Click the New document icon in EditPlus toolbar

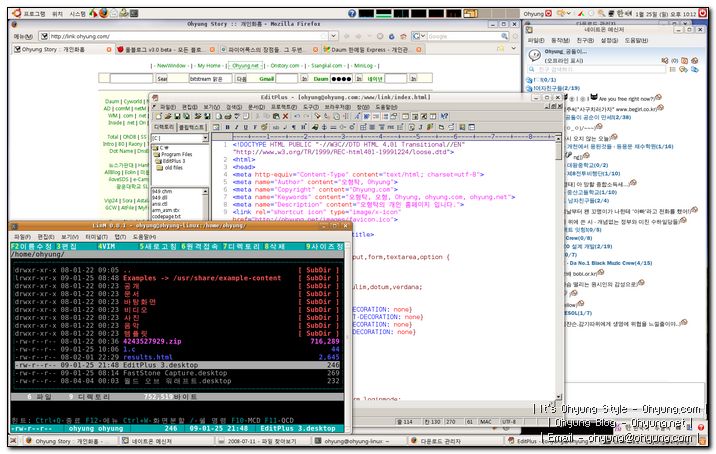click(x=158, y=116)
